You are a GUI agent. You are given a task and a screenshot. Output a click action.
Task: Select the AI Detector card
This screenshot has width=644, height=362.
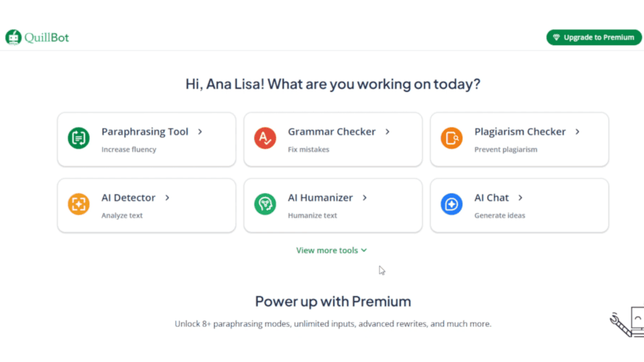coord(147,206)
